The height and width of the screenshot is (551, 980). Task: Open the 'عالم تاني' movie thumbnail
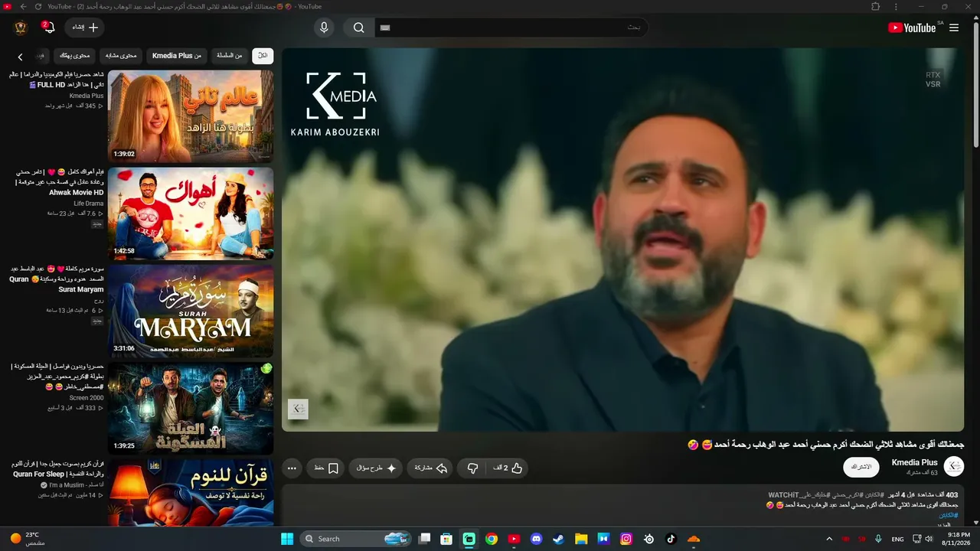[191, 116]
